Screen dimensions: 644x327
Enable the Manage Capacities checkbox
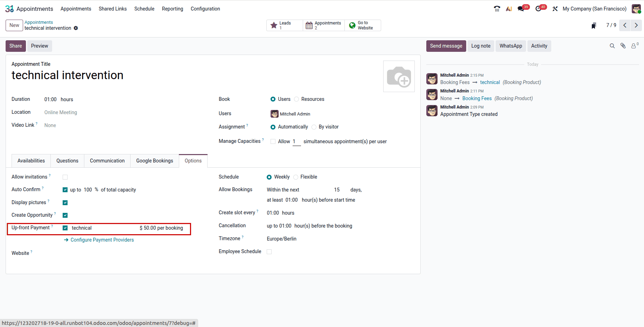pos(273,141)
